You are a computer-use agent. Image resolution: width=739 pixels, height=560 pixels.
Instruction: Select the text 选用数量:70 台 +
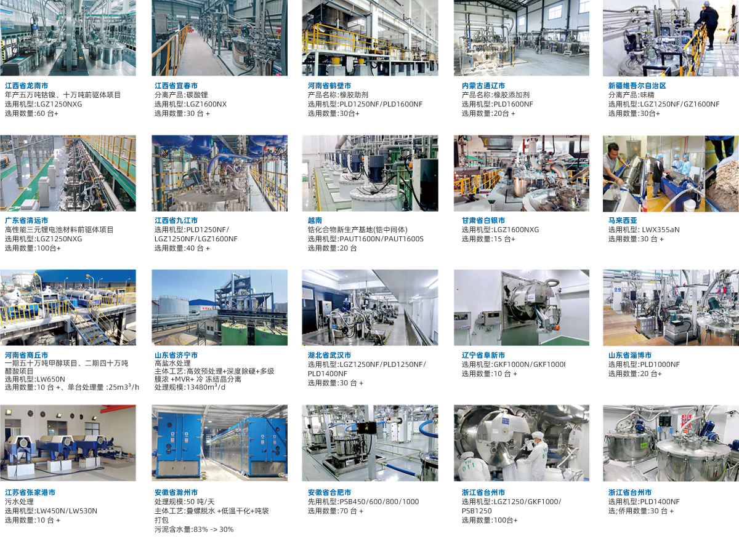coord(336,511)
